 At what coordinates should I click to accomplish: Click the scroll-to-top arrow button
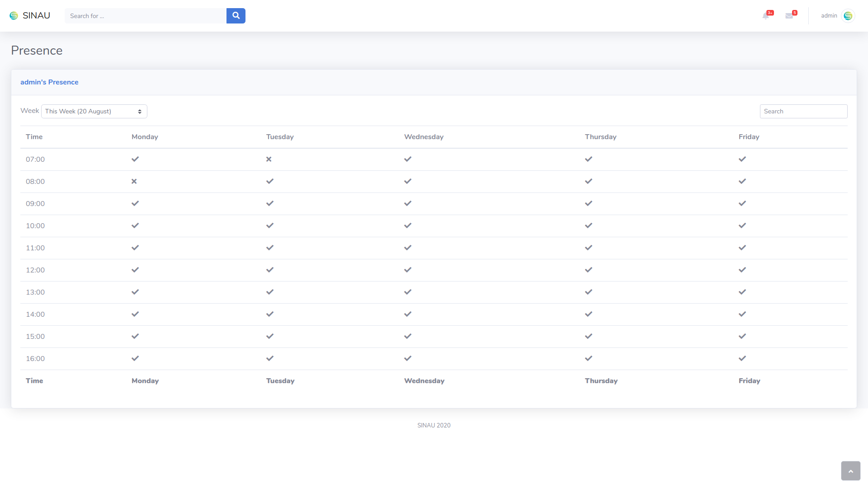(x=850, y=471)
